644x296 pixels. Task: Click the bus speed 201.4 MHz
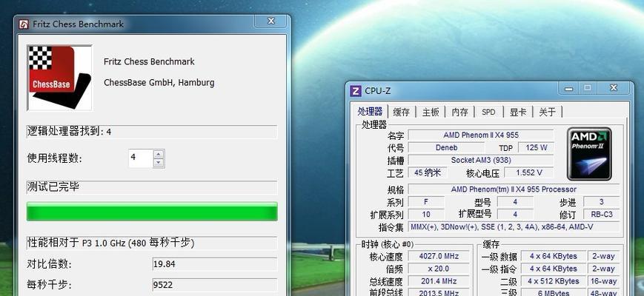click(x=438, y=281)
